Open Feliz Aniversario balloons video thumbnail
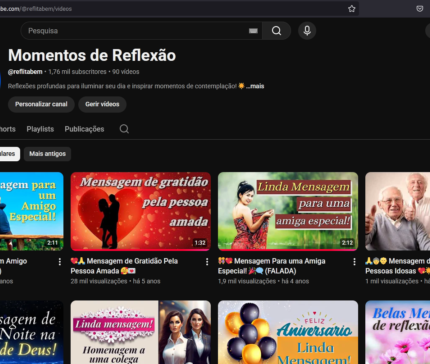This screenshot has height=364, width=430. pos(288,332)
